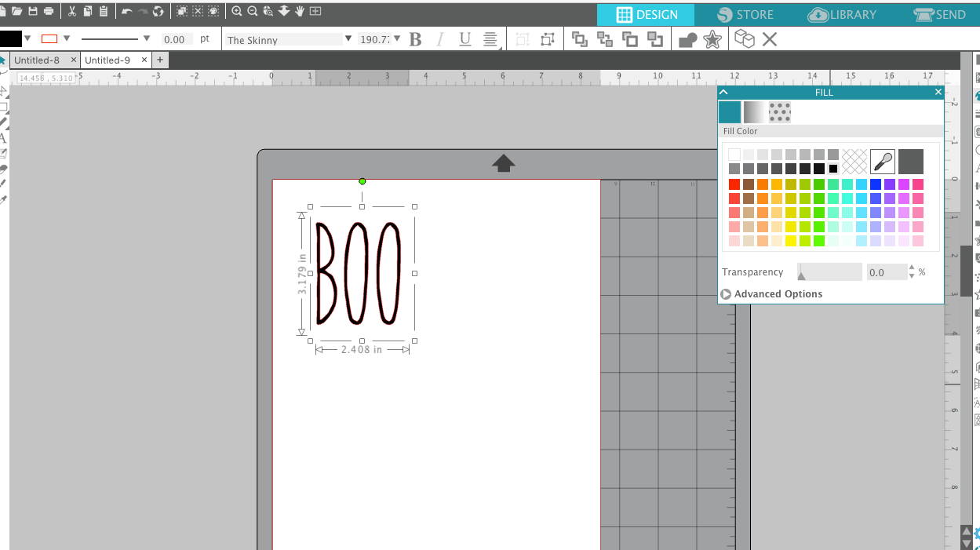Click the Replicate cubes icon
This screenshot has height=550, width=980.
point(744,39)
